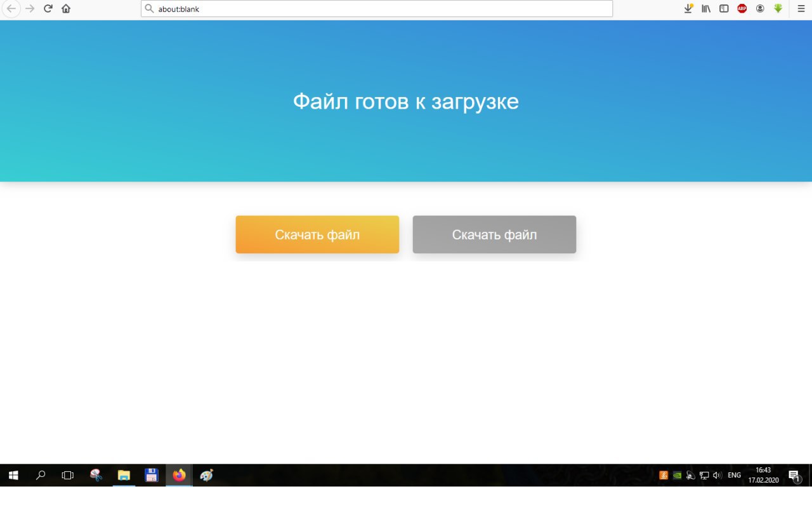Viewport: 812px width, 508px height.
Task: Click the browser forward arrow
Action: tap(29, 9)
